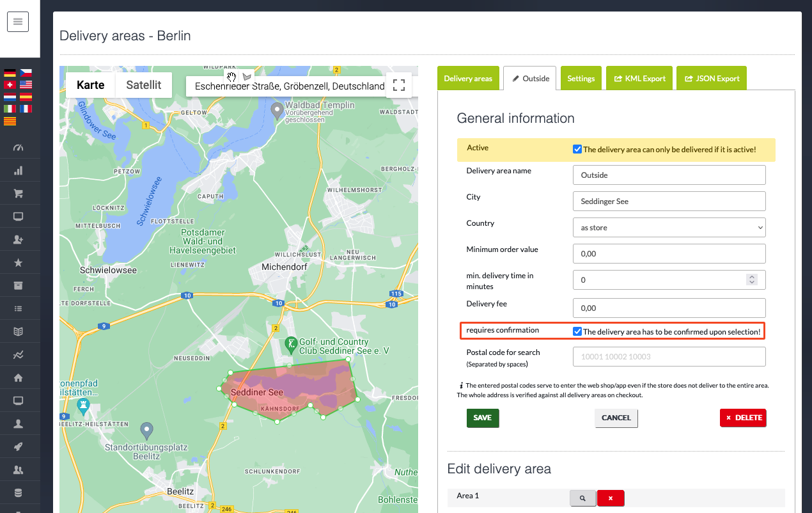Focus the City input field
The width and height of the screenshot is (812, 513).
[x=669, y=201]
